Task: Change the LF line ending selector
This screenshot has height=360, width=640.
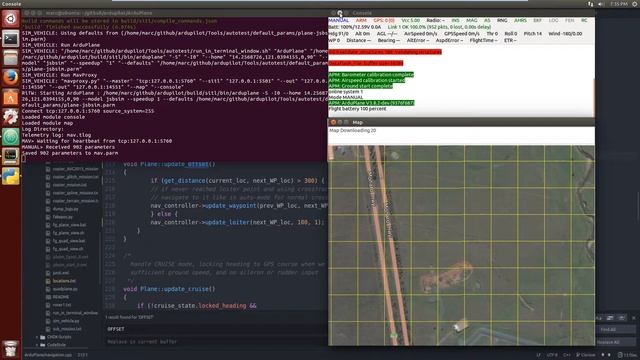Action: tap(538, 355)
